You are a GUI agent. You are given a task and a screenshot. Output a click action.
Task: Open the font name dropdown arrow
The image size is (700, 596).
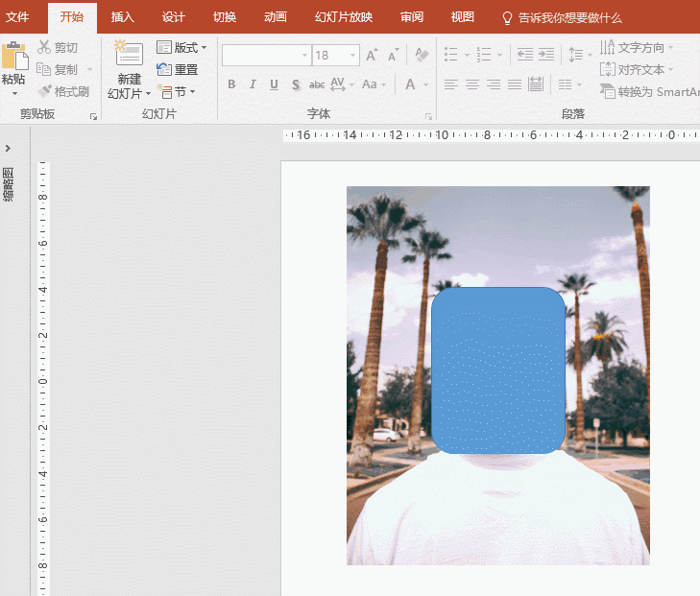pyautogui.click(x=305, y=56)
